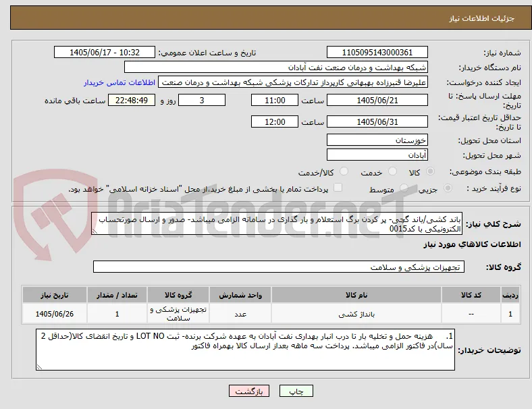Click the اطلاعات کالاهای مورد نیاز heading
Image resolution: width=532 pixels, height=409 pixels.
click(472, 244)
